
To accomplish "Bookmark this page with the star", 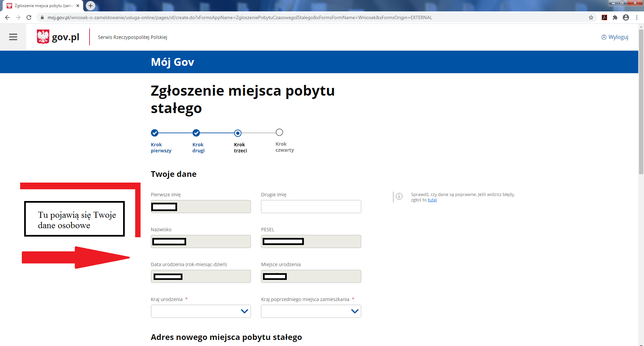I will pyautogui.click(x=591, y=17).
